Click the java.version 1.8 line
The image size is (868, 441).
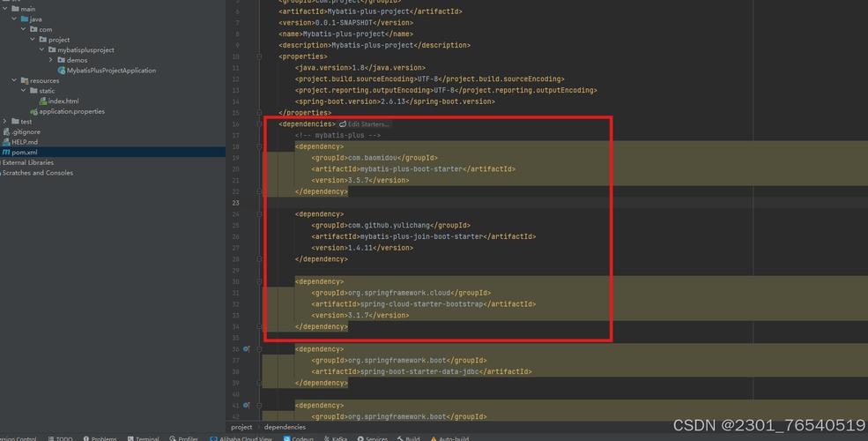[x=360, y=68]
